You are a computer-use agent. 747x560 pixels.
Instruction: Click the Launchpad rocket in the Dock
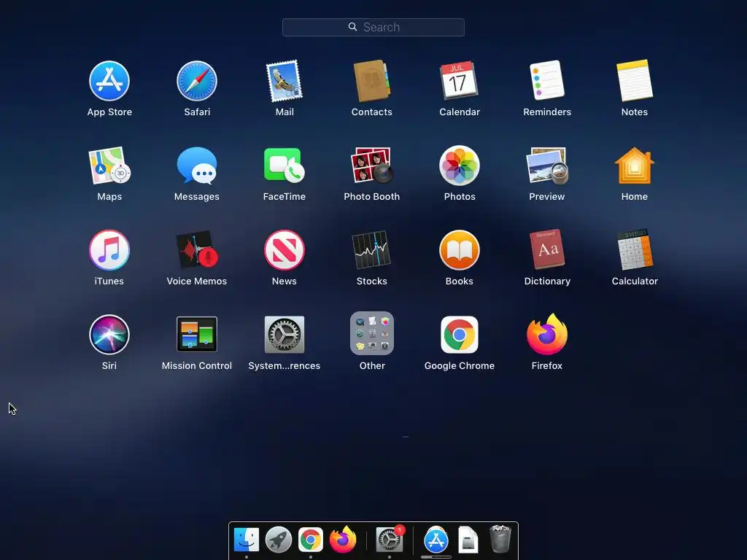tap(278, 540)
